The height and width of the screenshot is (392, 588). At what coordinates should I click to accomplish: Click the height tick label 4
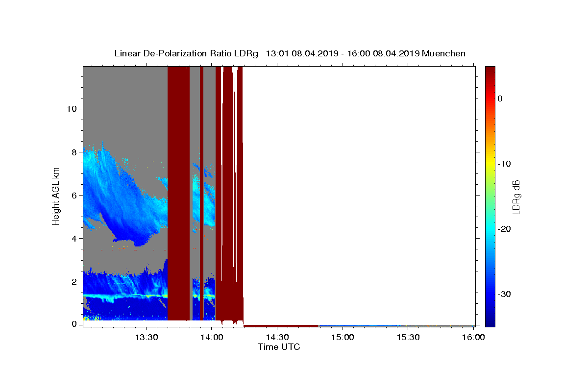pos(73,239)
